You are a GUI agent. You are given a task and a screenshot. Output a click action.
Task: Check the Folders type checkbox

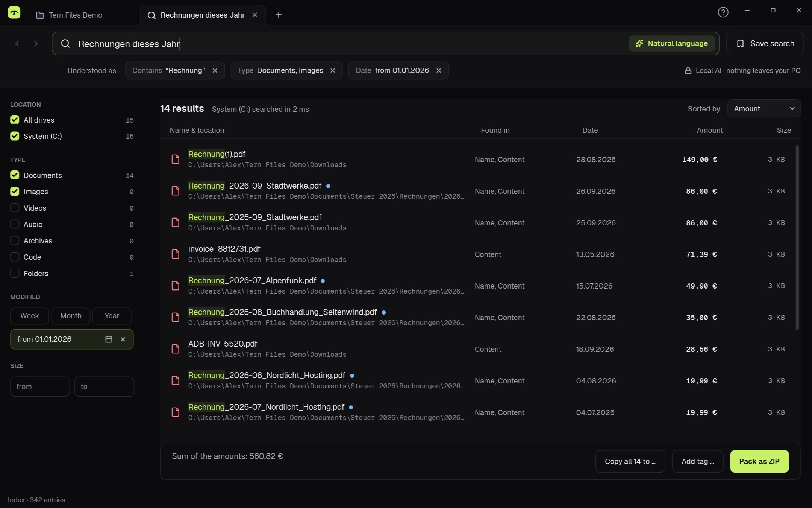pos(15,273)
